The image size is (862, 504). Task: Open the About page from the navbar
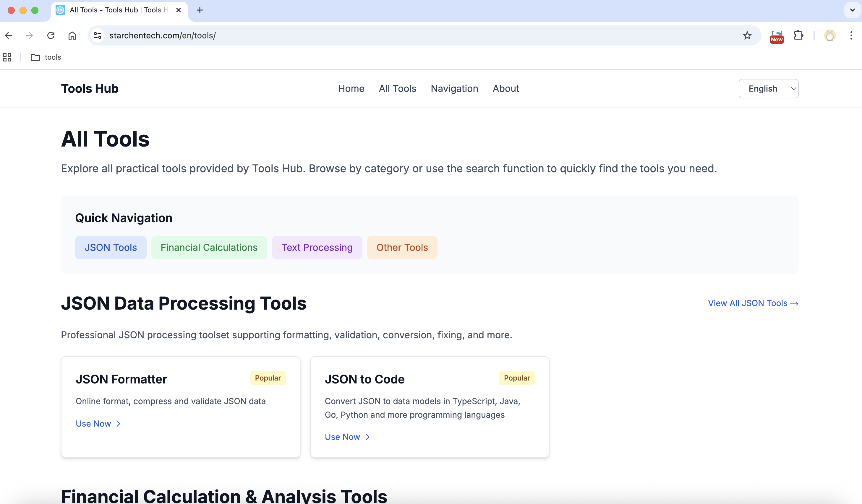[x=505, y=89]
